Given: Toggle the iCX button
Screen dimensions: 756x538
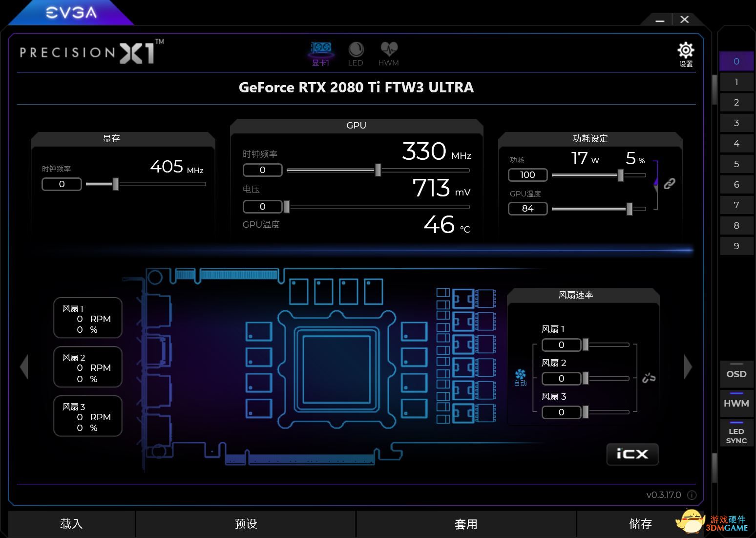Looking at the screenshot, I should (632, 454).
